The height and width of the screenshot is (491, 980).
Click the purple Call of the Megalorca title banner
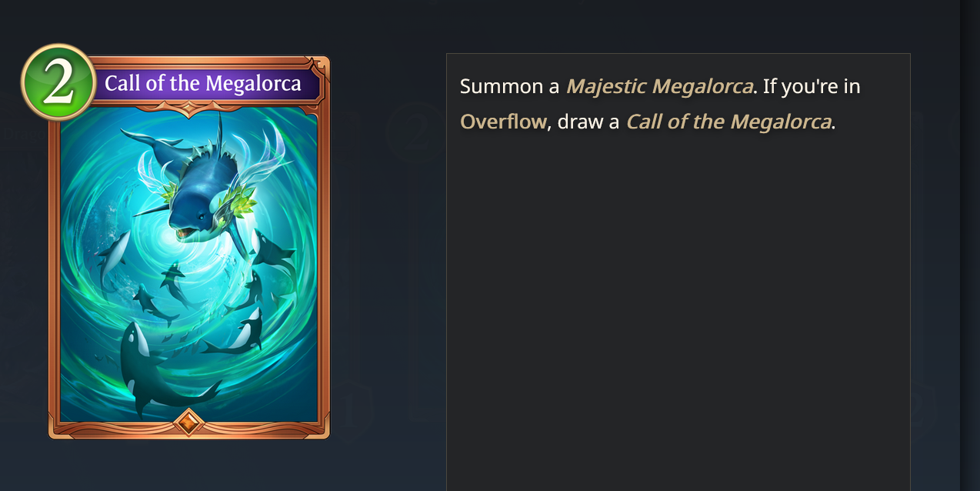click(x=203, y=83)
